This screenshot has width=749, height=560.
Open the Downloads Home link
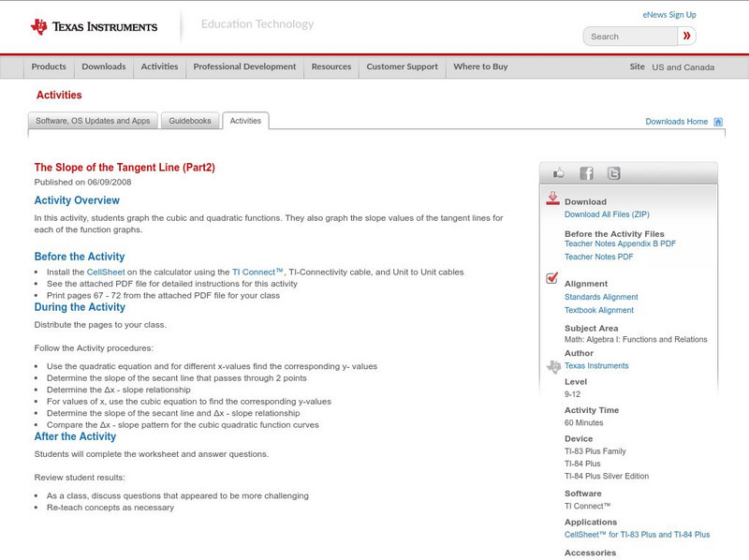pyautogui.click(x=676, y=122)
